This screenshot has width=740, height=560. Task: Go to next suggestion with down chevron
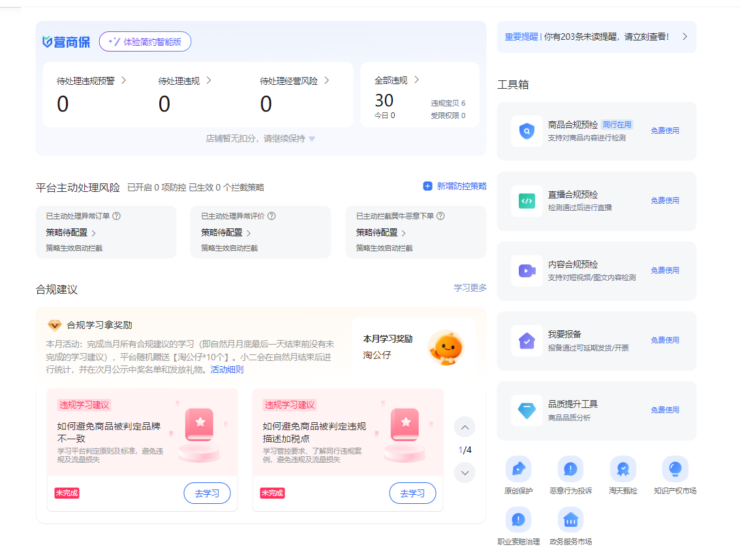pyautogui.click(x=465, y=473)
